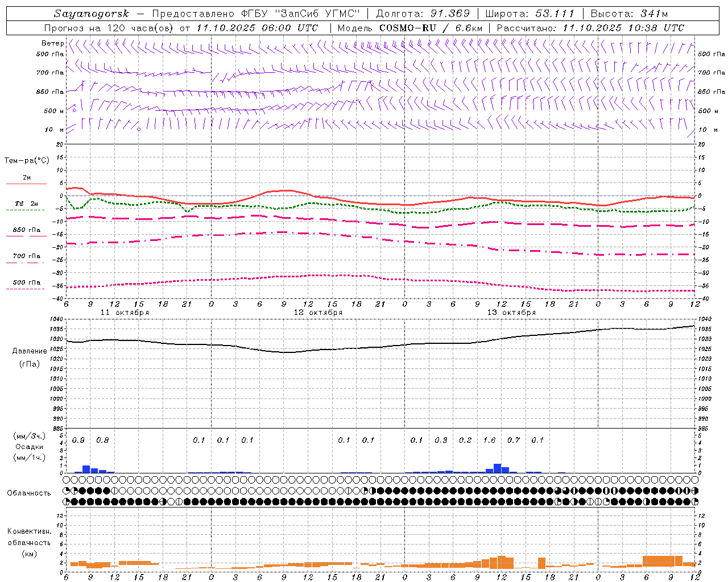Click the 'Осадки' precipitation label
Viewport: 728px width, 582px height.
pyautogui.click(x=30, y=447)
